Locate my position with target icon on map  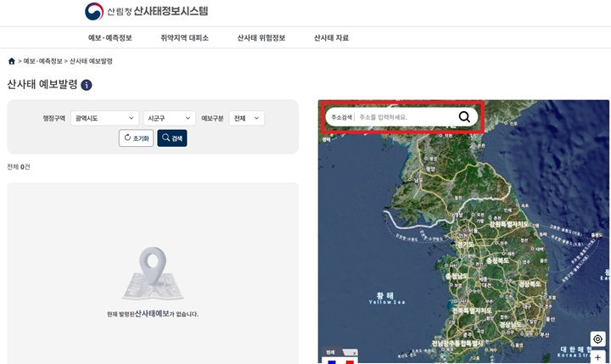(597, 339)
